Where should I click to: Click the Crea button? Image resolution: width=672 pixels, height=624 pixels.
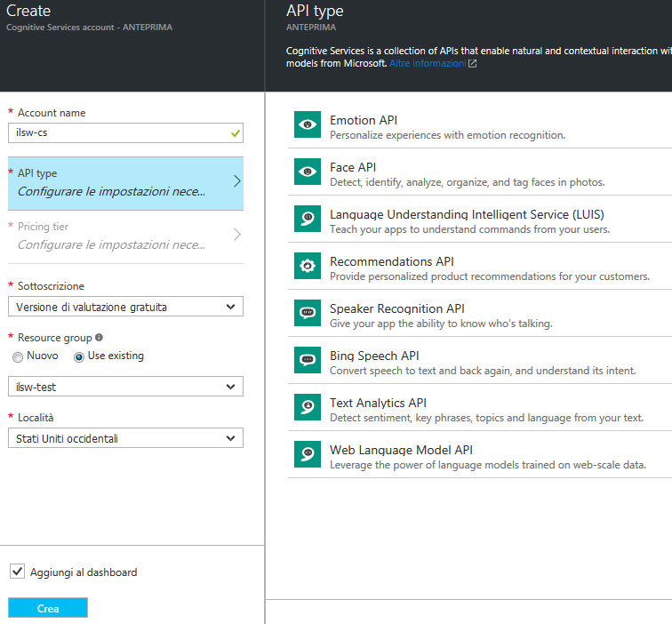48,608
